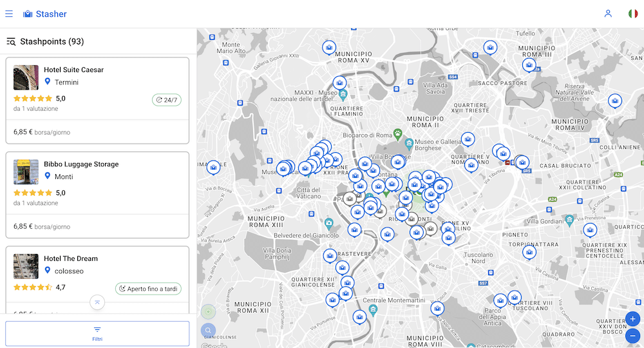Select the stashpoint marker near Torpignattara
Screen dimensions: 644x348
coord(529,252)
